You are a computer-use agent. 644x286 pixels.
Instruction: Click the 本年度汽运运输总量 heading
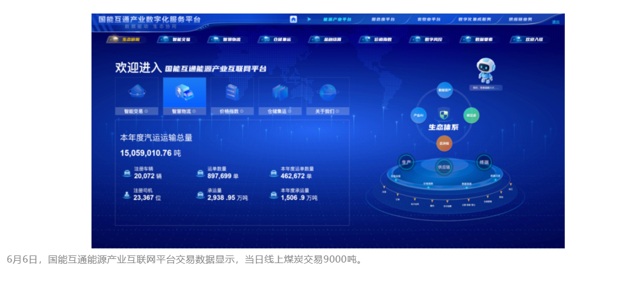point(156,138)
